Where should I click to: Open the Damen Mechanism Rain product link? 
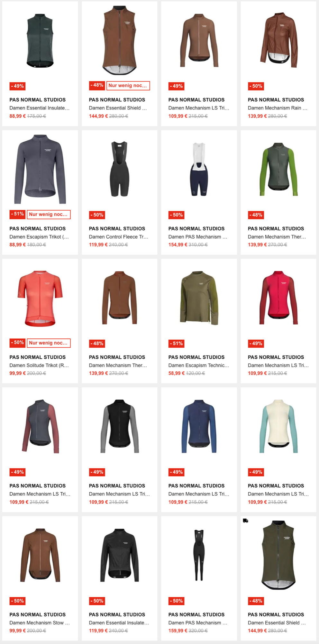pyautogui.click(x=278, y=108)
